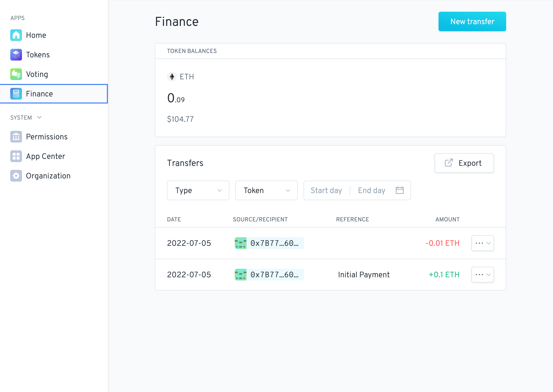Click the Finance calculator icon

click(16, 94)
